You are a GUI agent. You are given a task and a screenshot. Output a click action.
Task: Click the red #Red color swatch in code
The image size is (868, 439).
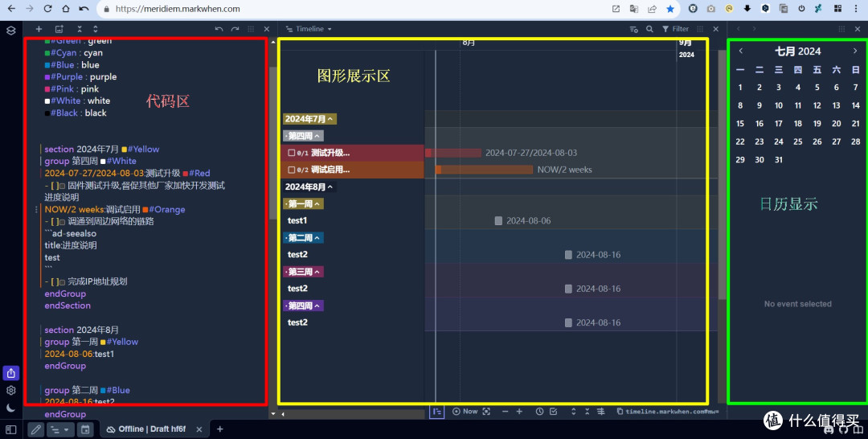click(186, 174)
